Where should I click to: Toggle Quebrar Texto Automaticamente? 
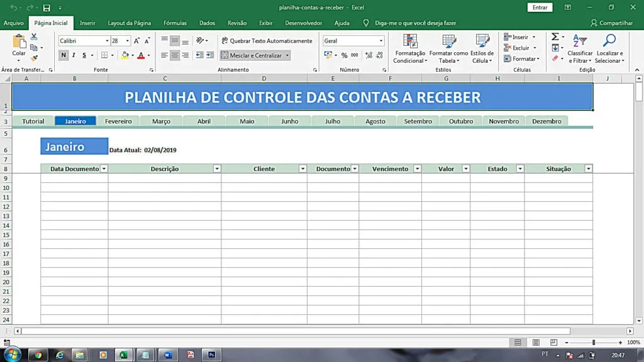[x=267, y=41]
